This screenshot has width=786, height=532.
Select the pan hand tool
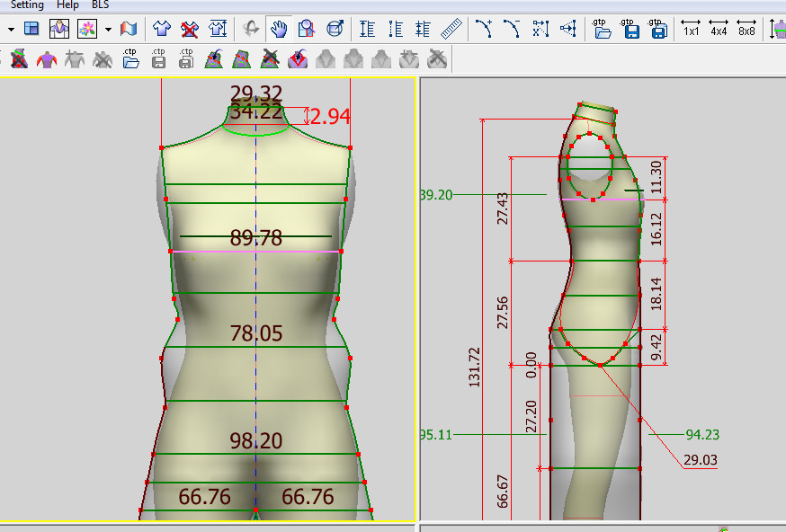point(278,29)
